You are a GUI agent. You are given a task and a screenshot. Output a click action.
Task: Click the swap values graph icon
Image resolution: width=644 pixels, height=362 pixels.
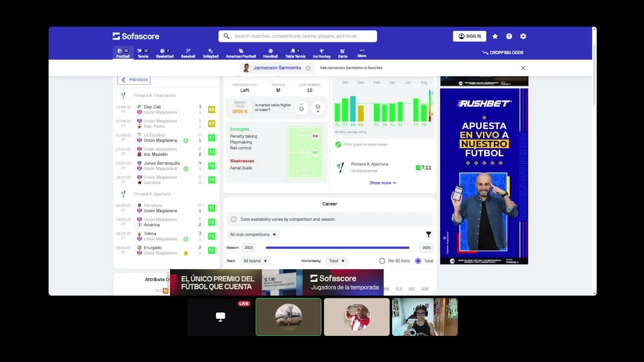click(338, 144)
